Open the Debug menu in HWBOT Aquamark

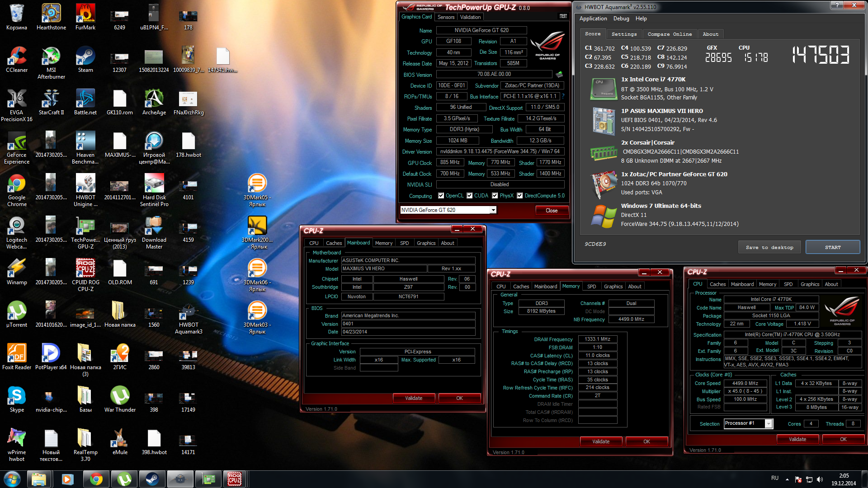coord(621,19)
